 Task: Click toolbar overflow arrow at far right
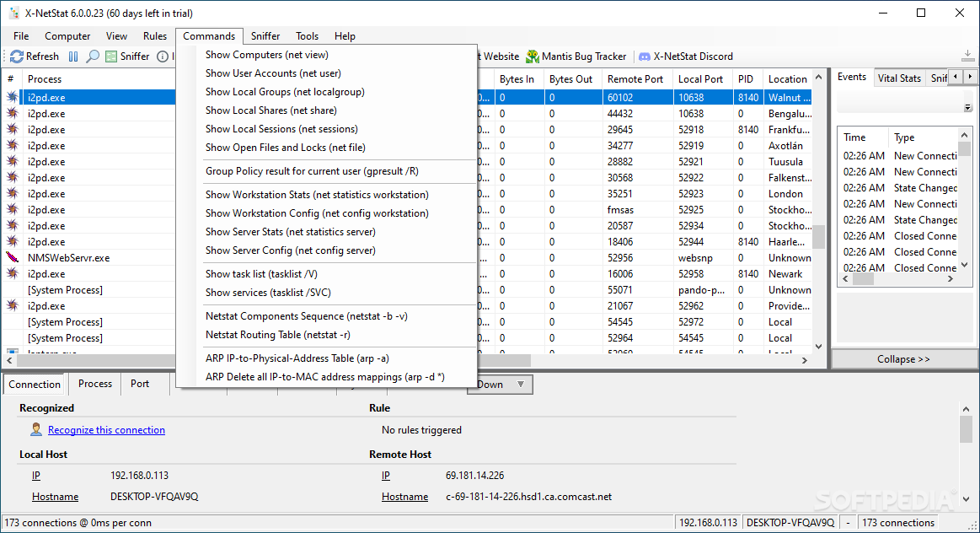pyautogui.click(x=967, y=56)
